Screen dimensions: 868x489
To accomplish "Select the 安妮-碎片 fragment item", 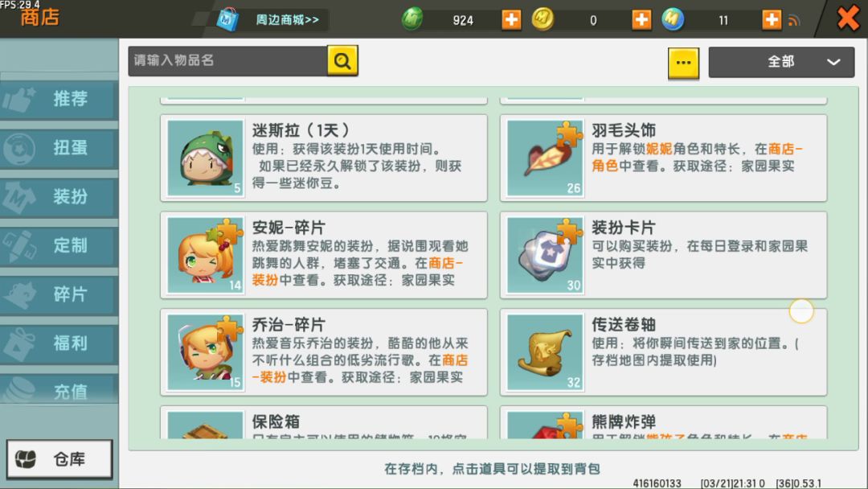I will pyautogui.click(x=324, y=255).
